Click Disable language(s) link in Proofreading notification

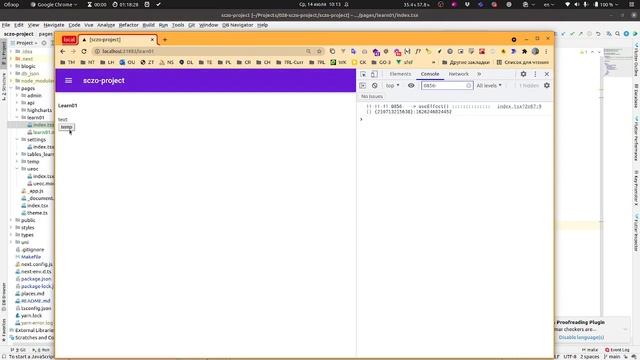click(581, 338)
